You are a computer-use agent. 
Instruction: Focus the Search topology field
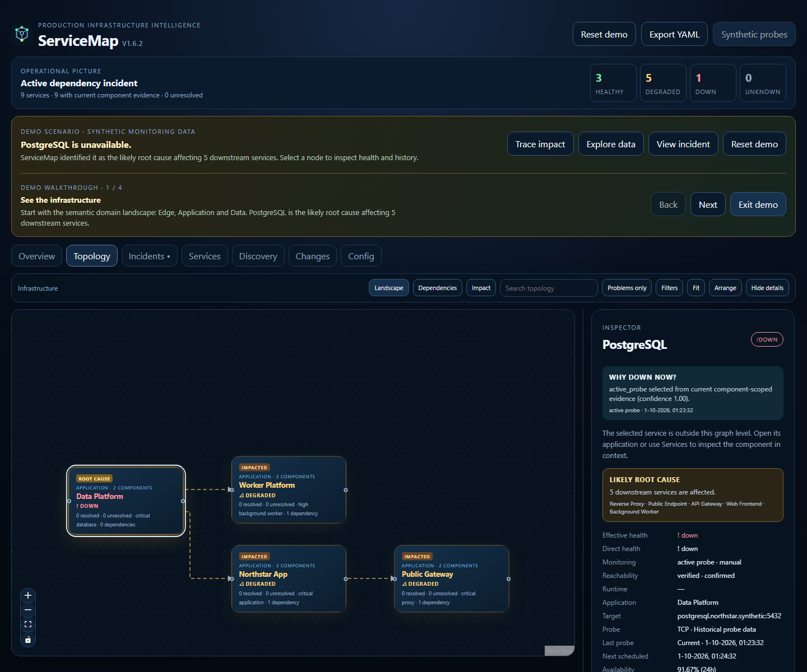coord(549,288)
